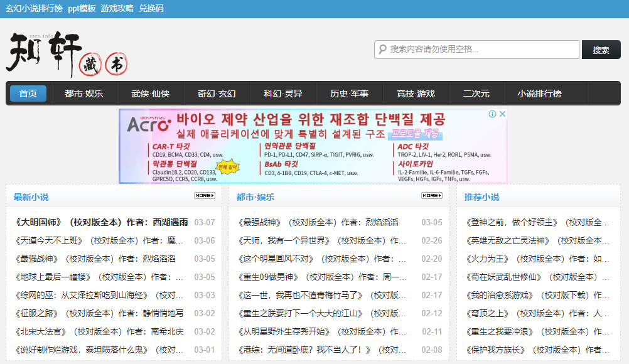The image size is (629, 364).
Task: Click the magnifier icon in search box
Action: pyautogui.click(x=382, y=50)
